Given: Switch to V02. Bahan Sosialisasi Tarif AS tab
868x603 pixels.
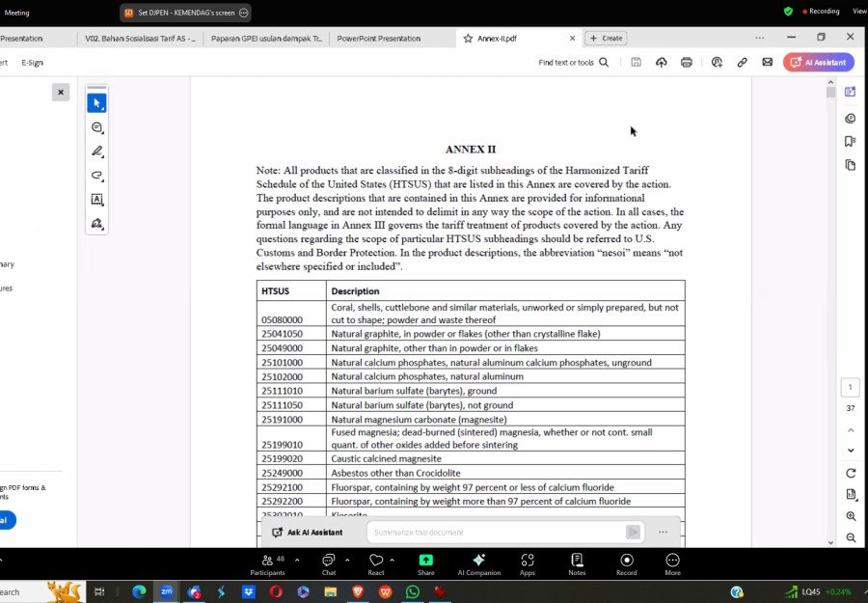Looking at the screenshot, I should point(140,39).
